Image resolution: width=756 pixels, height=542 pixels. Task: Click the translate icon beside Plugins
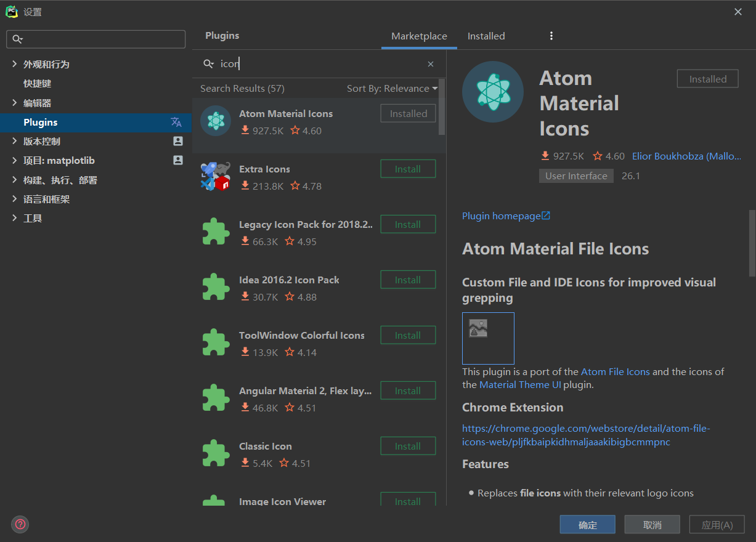[x=176, y=122]
